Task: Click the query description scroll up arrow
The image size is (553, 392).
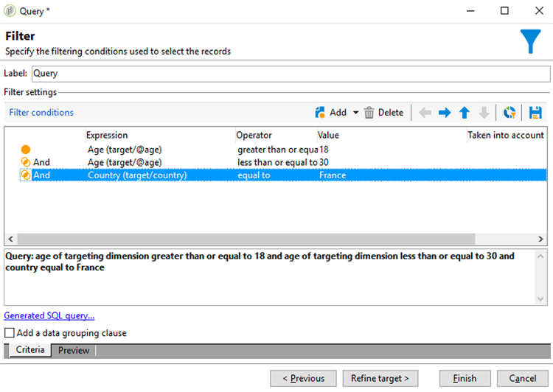Action: click(x=540, y=256)
